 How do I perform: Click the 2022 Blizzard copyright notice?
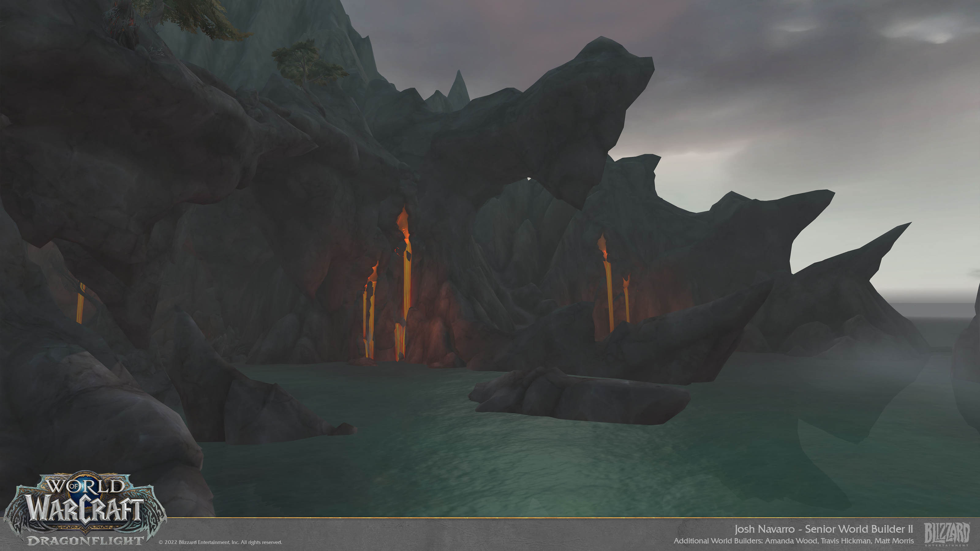(220, 542)
